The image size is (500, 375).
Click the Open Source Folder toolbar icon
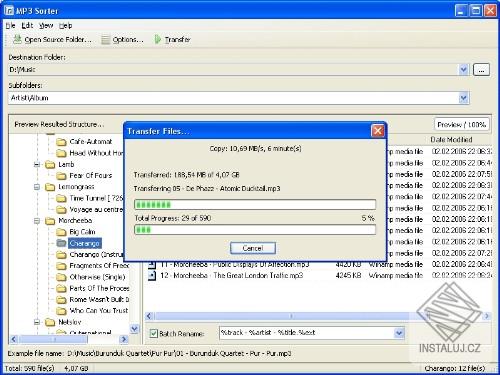click(x=17, y=39)
